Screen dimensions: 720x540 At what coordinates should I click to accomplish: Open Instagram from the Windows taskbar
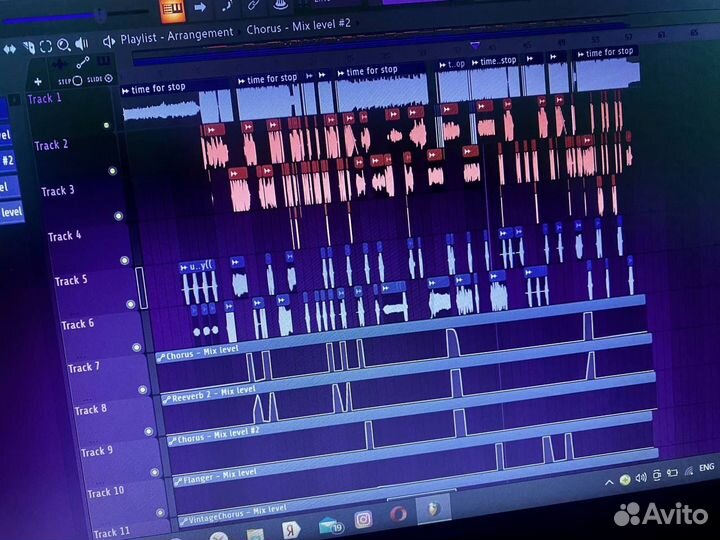[x=363, y=518]
